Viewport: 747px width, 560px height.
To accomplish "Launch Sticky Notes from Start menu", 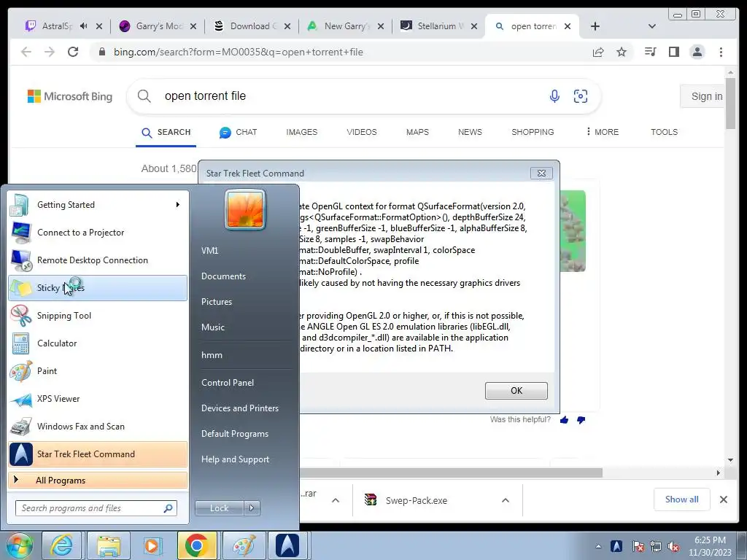I will click(98, 287).
